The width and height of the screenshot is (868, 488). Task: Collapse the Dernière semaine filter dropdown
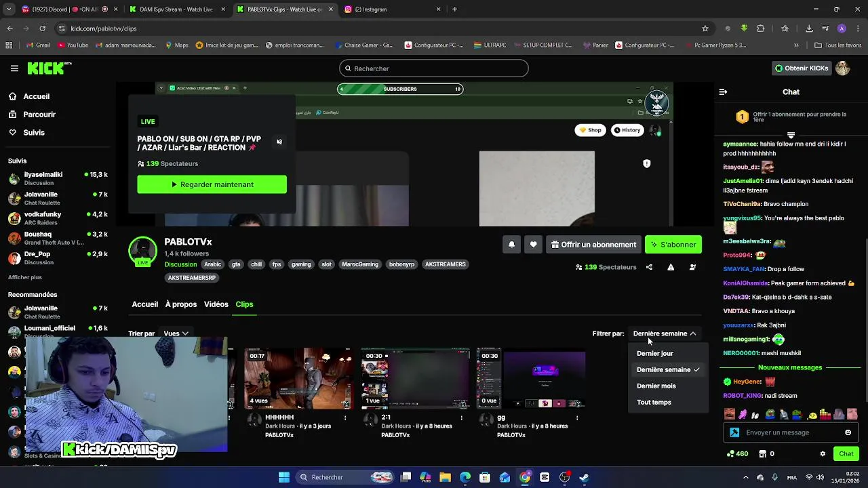pos(665,333)
